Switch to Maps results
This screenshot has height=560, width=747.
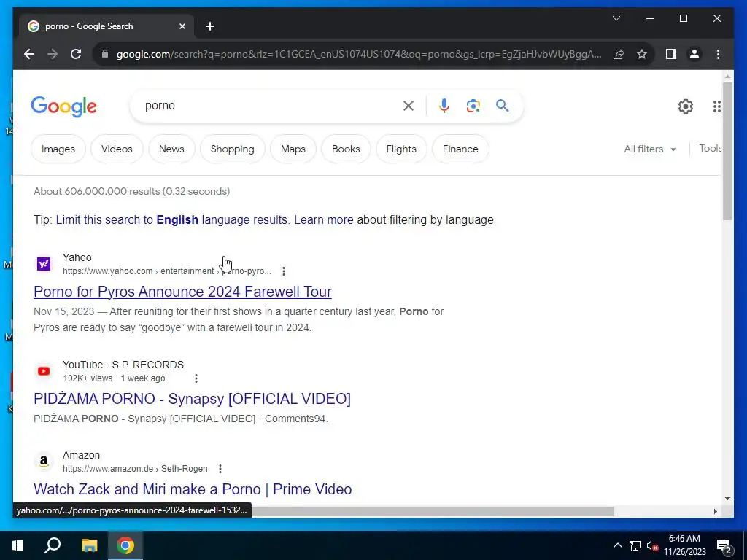(293, 149)
